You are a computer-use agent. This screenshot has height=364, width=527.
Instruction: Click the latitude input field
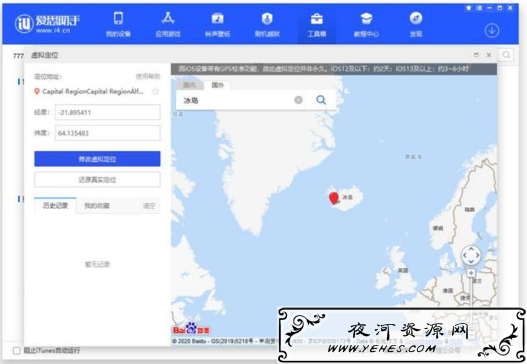(x=108, y=133)
